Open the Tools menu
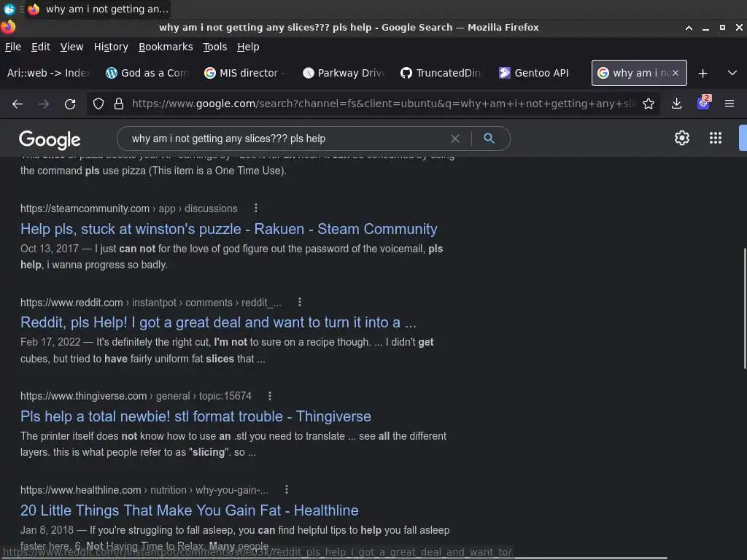This screenshot has height=560, width=747. pyautogui.click(x=215, y=47)
